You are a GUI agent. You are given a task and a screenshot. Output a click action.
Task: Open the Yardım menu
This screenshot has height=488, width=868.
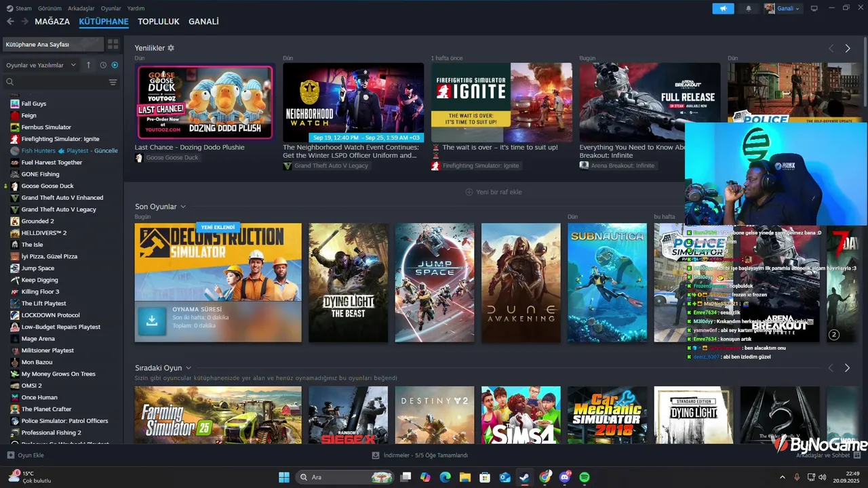(136, 8)
